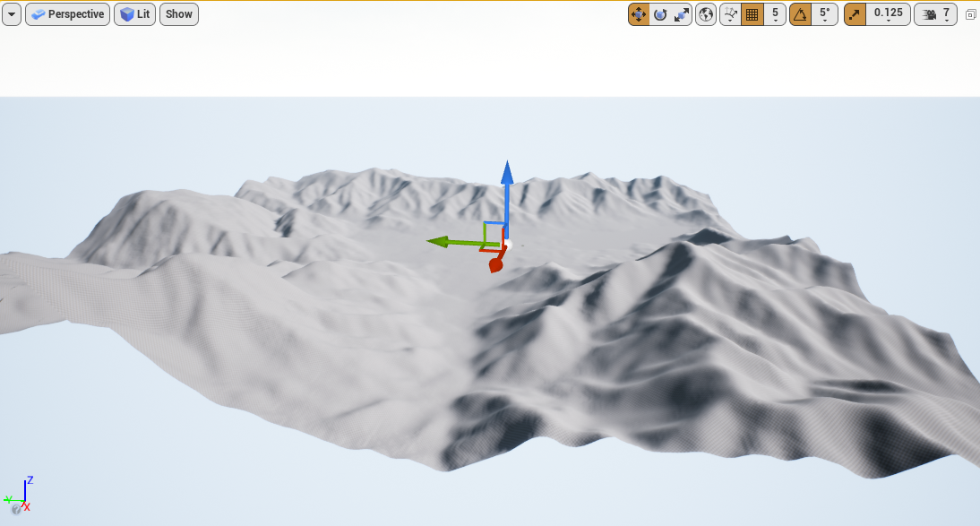The width and height of the screenshot is (980, 526).
Task: Toggle world/local coordinate system globe
Action: coord(706,13)
